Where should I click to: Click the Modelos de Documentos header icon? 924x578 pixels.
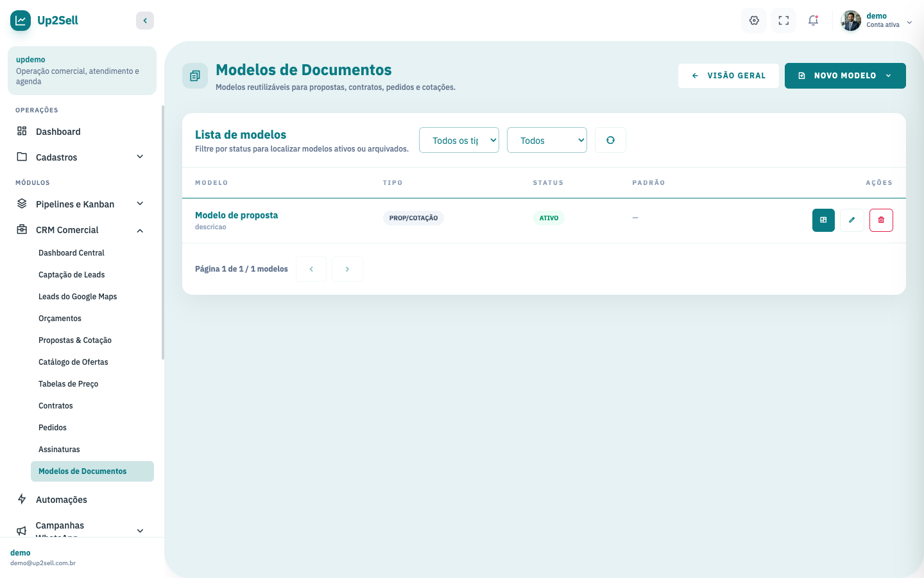click(195, 76)
